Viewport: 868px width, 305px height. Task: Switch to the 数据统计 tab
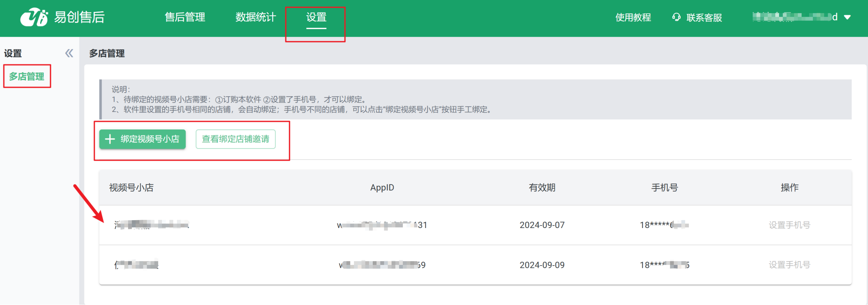(x=255, y=17)
